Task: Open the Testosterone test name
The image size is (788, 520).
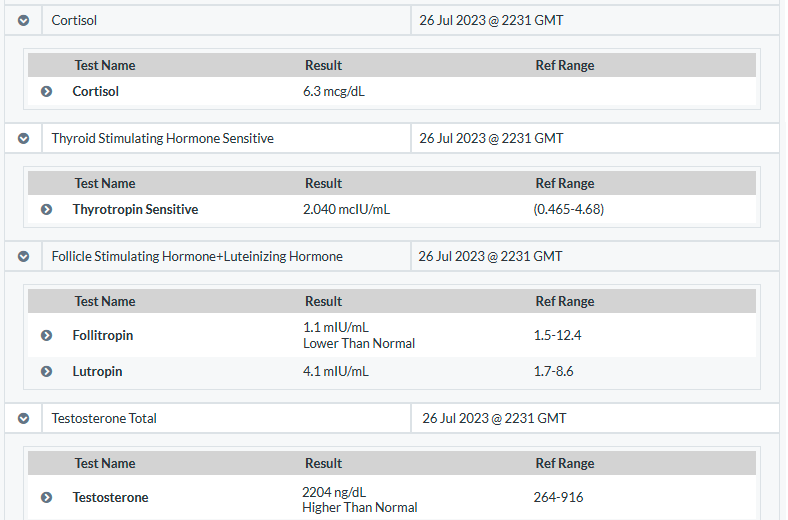Action: coord(110,497)
